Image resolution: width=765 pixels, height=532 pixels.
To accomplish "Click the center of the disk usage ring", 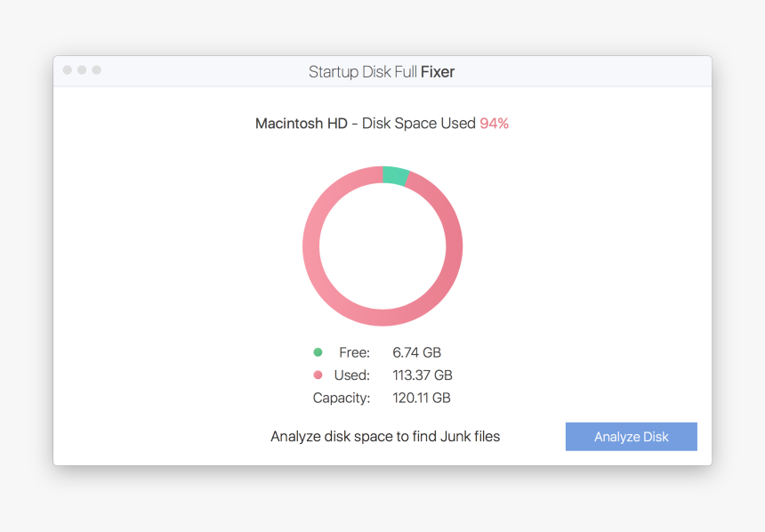I will pos(382,245).
